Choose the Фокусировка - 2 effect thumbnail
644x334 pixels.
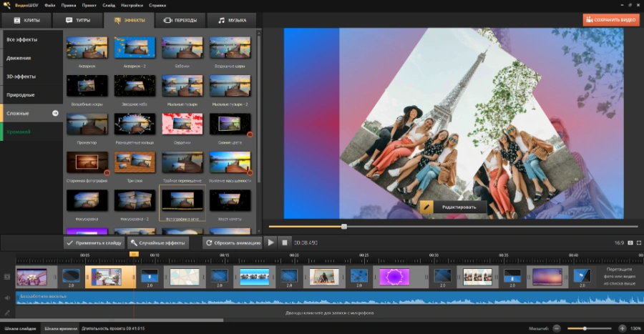pyautogui.click(x=135, y=200)
